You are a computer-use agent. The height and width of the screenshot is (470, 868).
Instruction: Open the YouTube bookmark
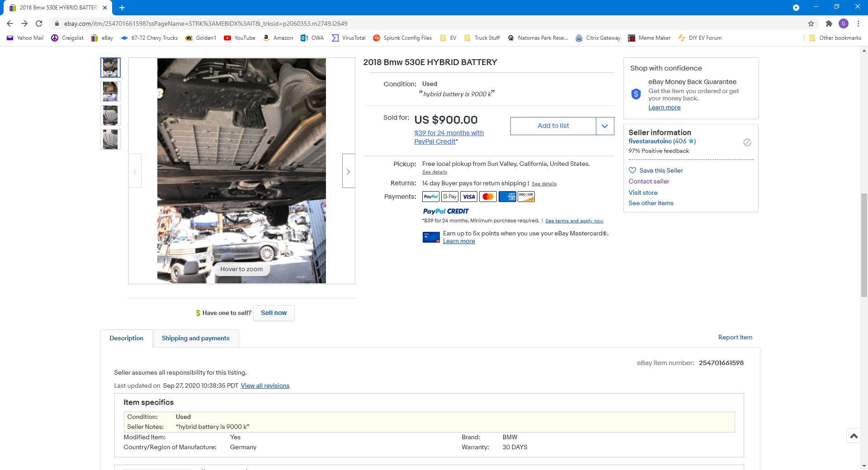coord(240,38)
